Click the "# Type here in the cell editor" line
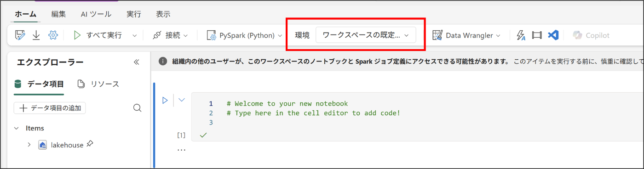 [x=314, y=113]
